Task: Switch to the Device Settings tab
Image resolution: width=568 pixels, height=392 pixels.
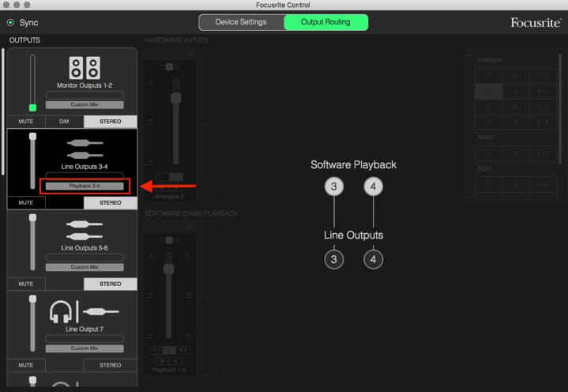Action: tap(242, 22)
